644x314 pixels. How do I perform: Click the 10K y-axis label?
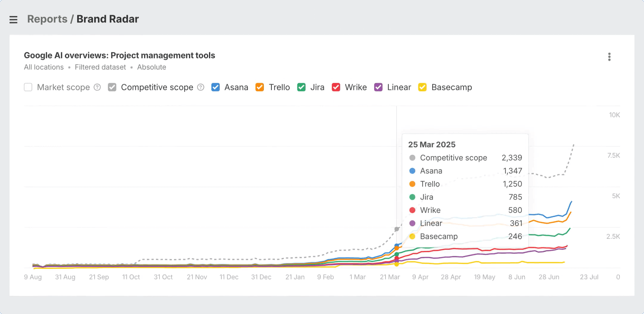(614, 115)
